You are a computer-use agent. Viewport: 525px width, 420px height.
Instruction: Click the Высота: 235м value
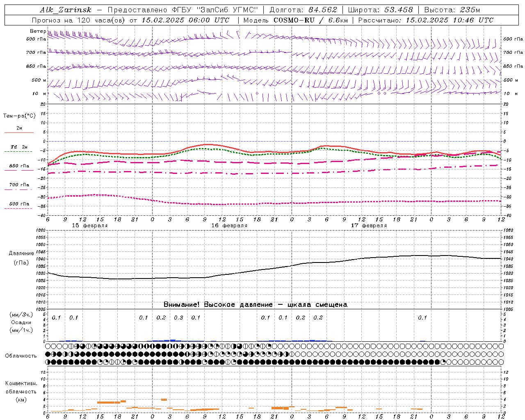pyautogui.click(x=452, y=10)
